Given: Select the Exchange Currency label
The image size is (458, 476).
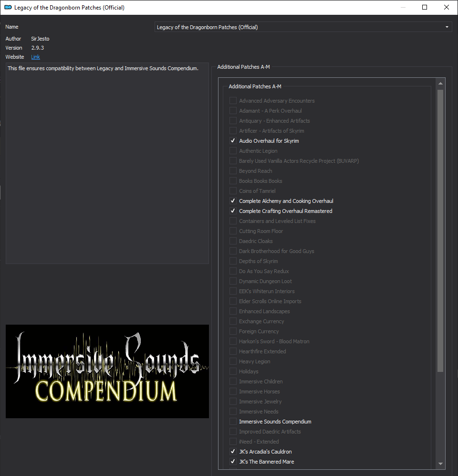Looking at the screenshot, I should click(261, 321).
